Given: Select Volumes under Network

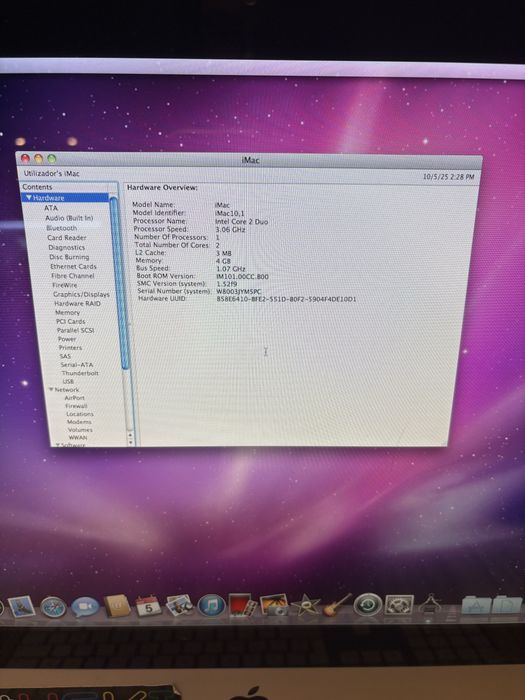Looking at the screenshot, I should click(80, 430).
